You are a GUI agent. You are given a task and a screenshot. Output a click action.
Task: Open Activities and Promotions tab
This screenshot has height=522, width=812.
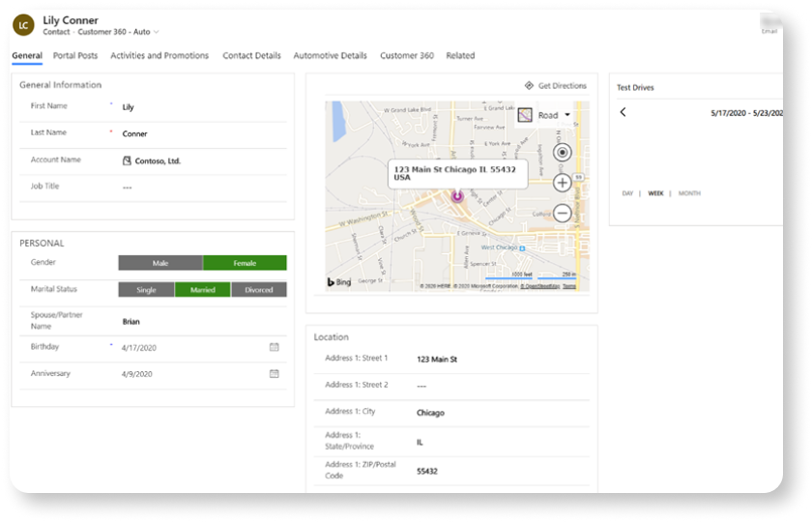pos(159,55)
